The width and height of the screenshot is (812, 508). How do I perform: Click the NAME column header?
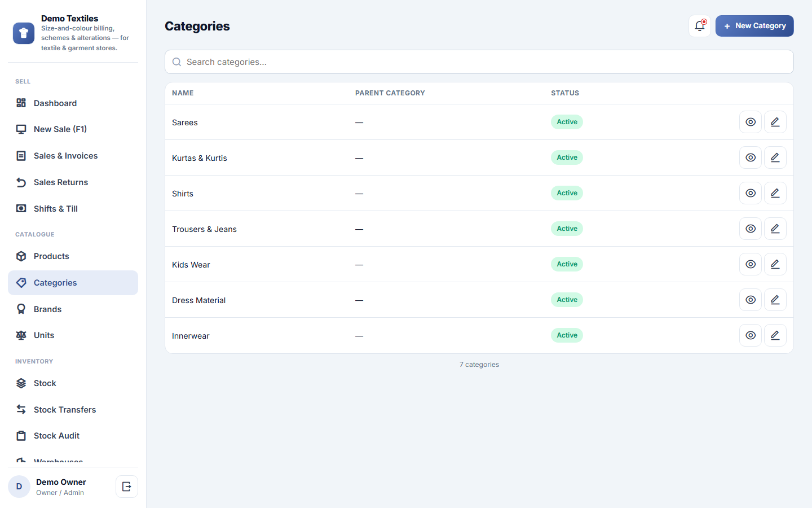pyautogui.click(x=183, y=93)
